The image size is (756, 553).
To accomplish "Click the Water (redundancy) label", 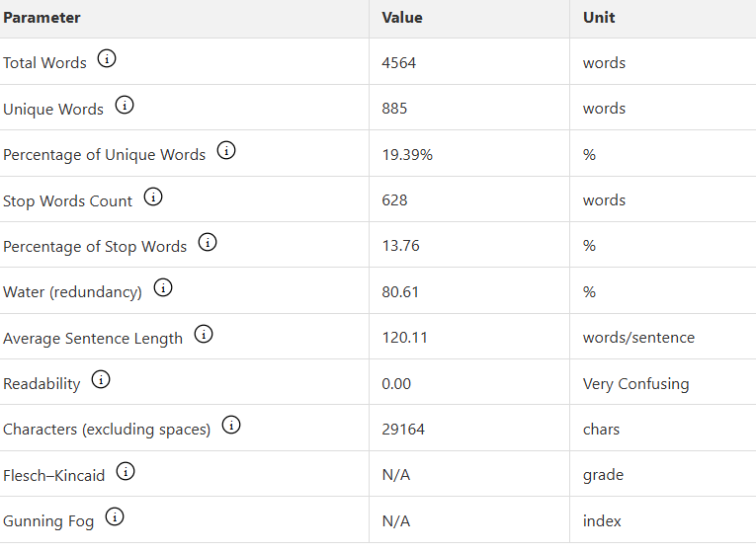I will (x=73, y=292).
